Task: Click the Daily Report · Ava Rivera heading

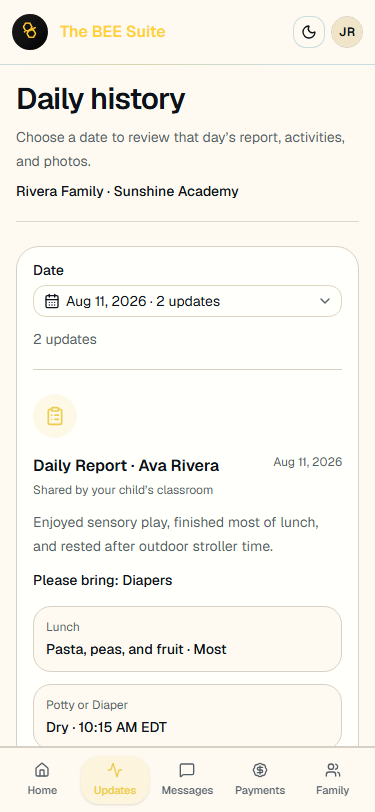Action: tap(126, 466)
